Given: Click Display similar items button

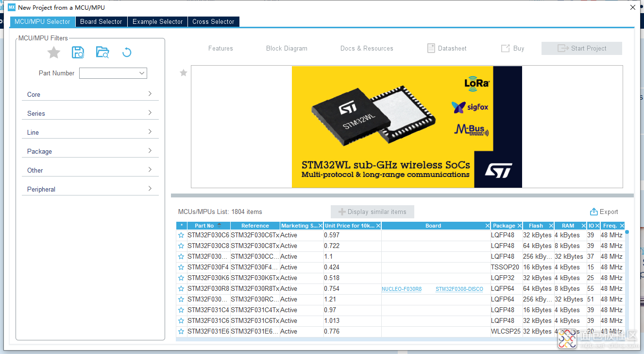Looking at the screenshot, I should [x=372, y=212].
